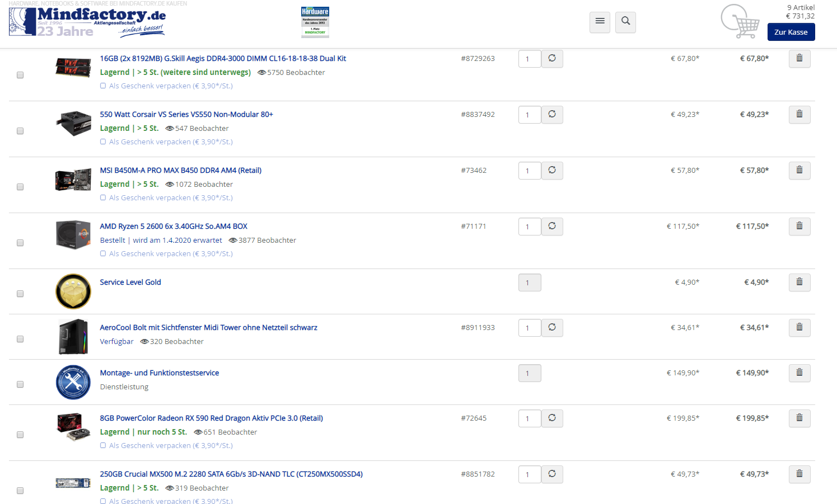The height and width of the screenshot is (504, 837).
Task: Refresh quantity for PowerColor Radeon RX 590
Action: point(552,418)
